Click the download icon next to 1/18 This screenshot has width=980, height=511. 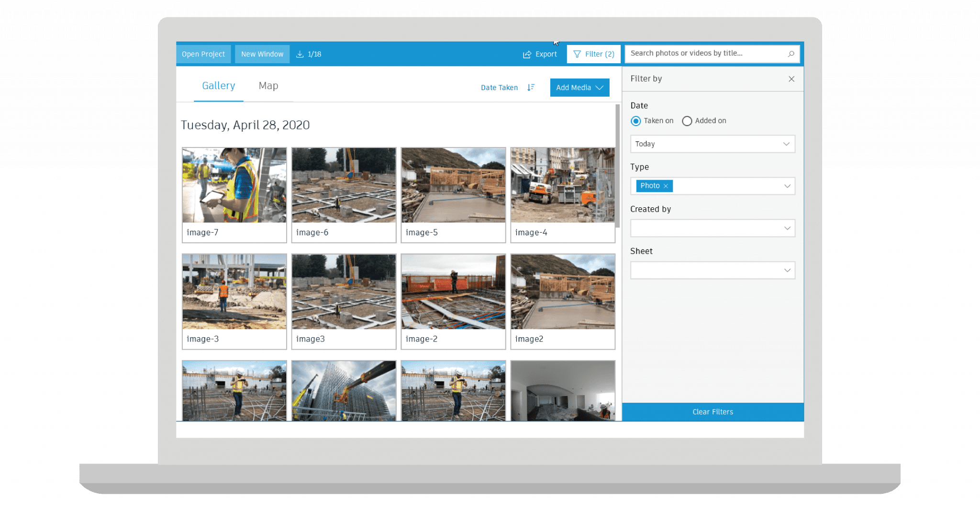click(x=300, y=54)
